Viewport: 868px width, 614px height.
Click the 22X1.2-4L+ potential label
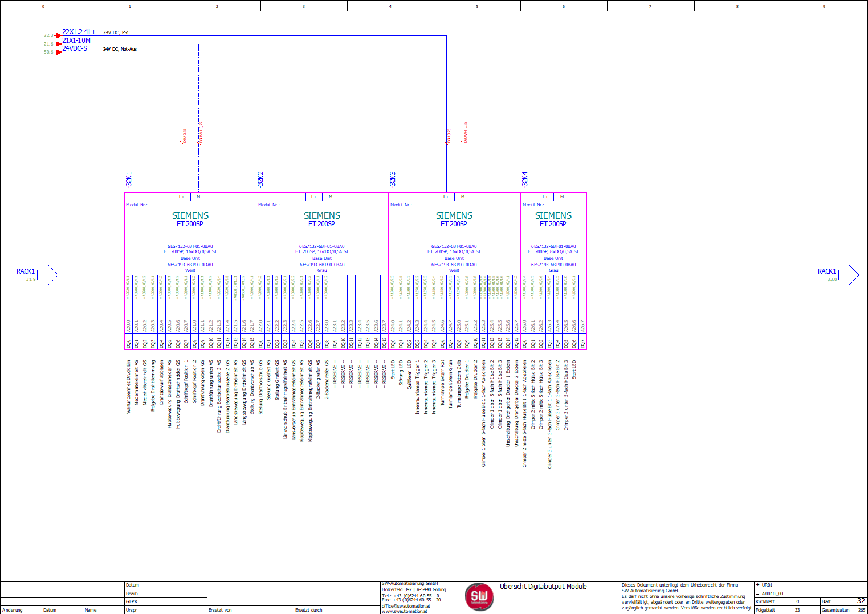click(79, 32)
